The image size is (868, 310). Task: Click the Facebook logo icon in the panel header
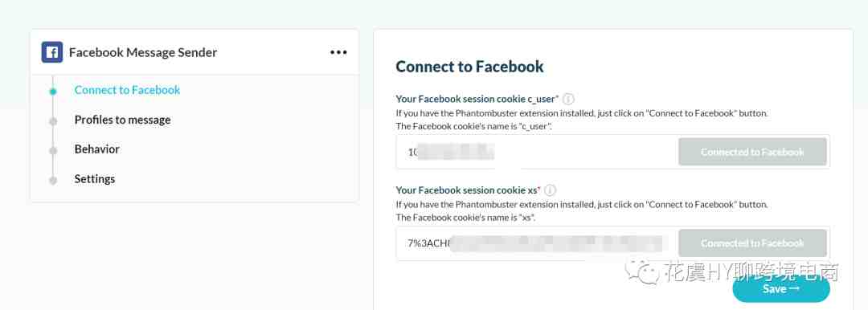pos(52,52)
